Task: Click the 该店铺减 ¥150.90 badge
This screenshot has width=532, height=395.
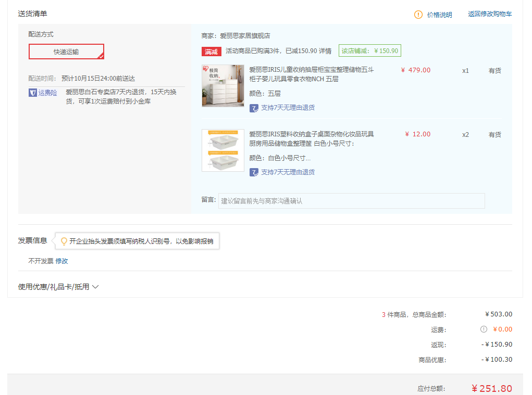Action: (x=370, y=51)
